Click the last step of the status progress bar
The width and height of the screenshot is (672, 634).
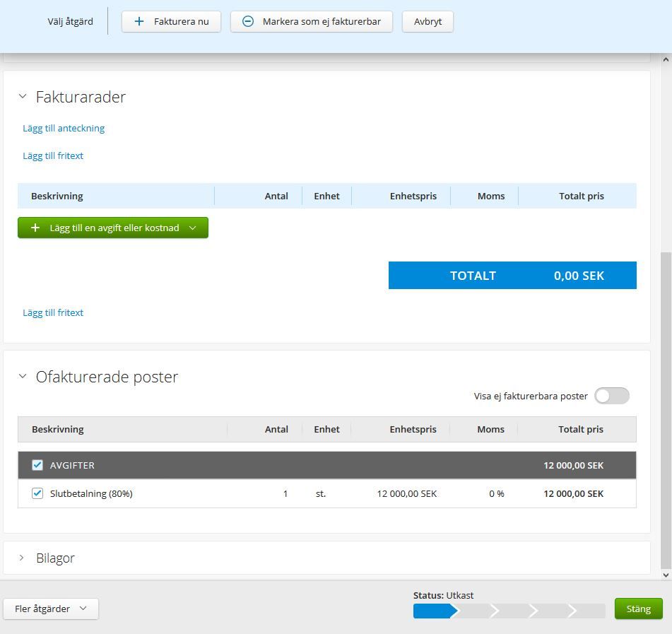tap(589, 611)
